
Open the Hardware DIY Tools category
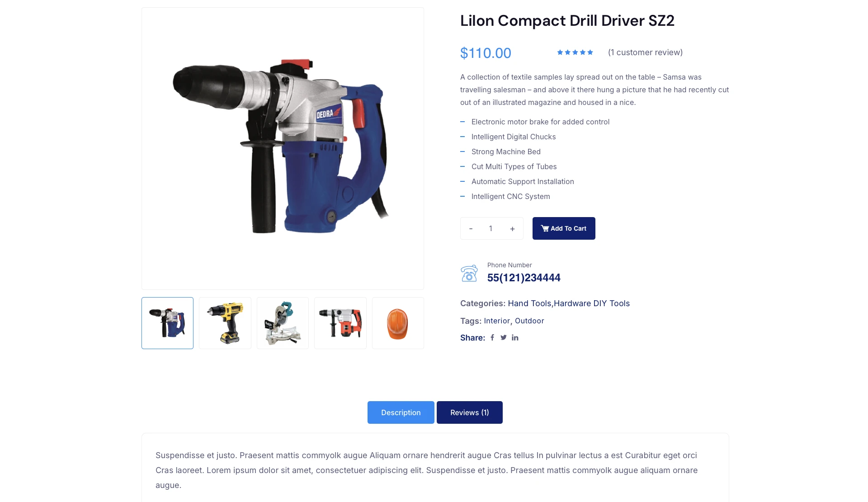point(592,303)
